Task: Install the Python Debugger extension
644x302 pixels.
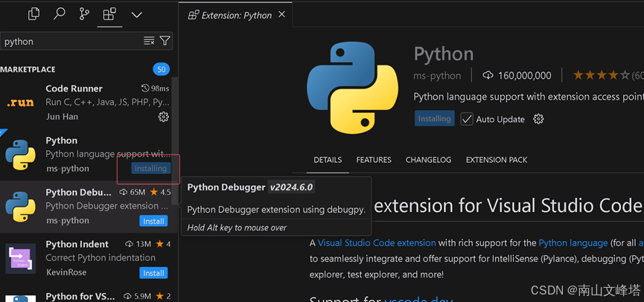Action: [153, 221]
